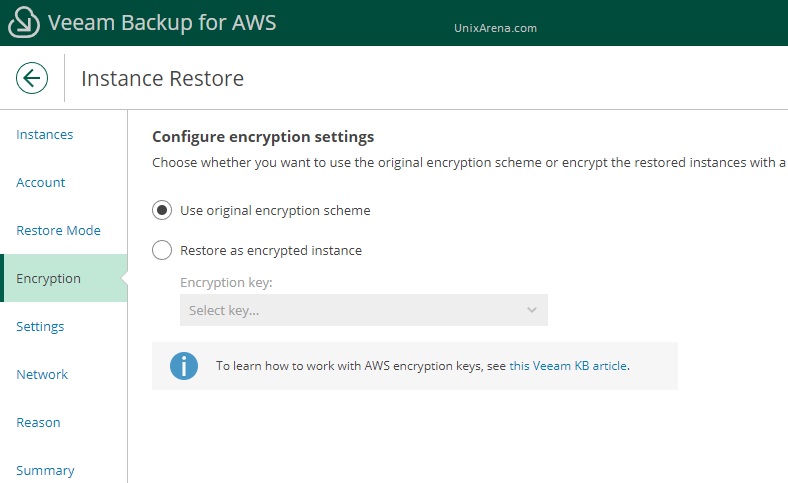Switch to the Settings step

coord(40,327)
